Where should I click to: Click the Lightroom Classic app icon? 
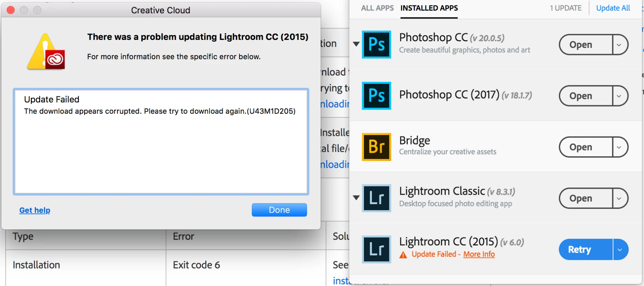click(376, 198)
